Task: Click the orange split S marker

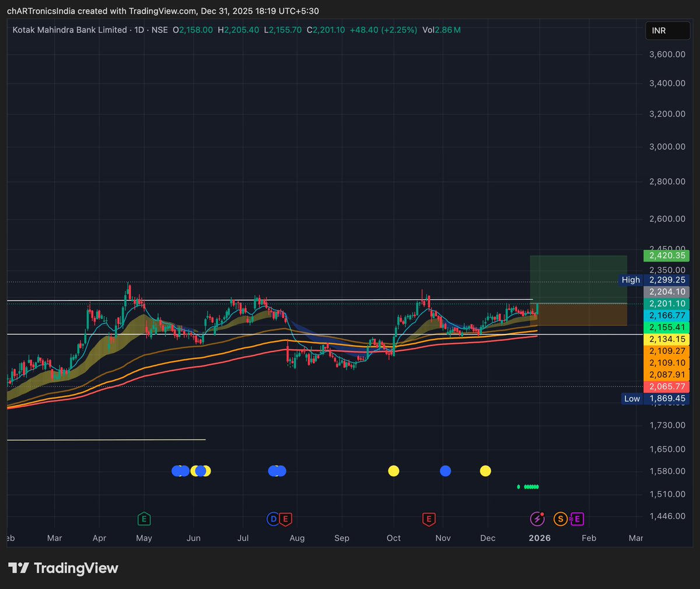Action: click(x=560, y=518)
